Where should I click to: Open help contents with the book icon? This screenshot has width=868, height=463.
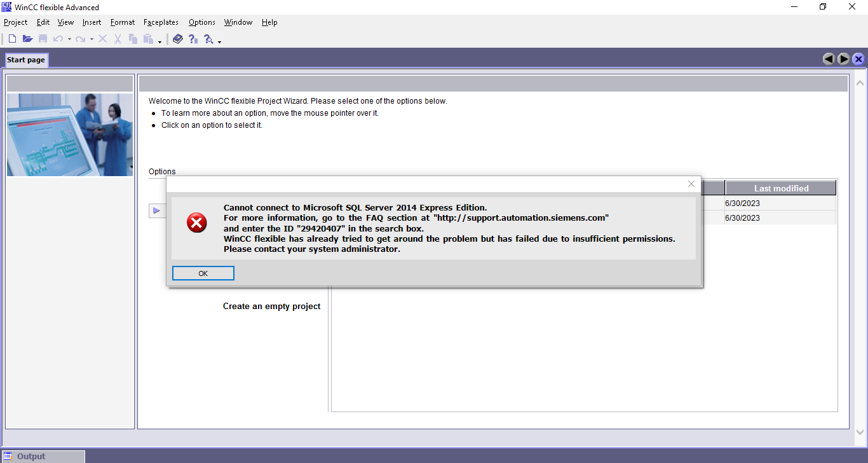[177, 39]
